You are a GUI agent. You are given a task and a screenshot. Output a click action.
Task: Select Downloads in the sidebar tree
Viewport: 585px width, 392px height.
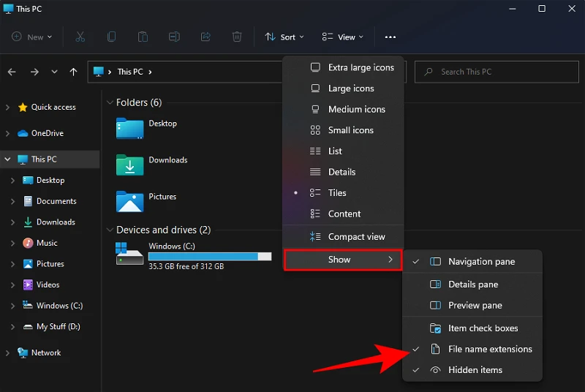56,222
